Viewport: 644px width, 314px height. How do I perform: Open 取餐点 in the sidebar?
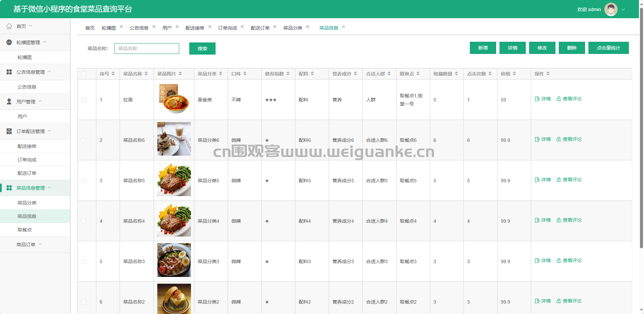pos(25,230)
